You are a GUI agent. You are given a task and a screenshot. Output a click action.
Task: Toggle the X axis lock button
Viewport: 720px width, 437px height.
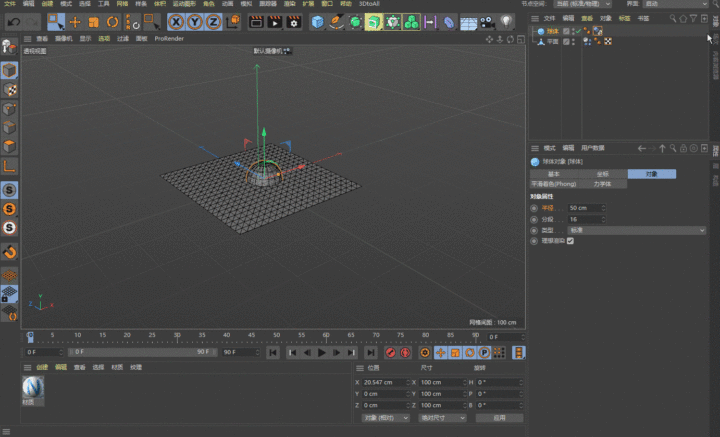176,21
